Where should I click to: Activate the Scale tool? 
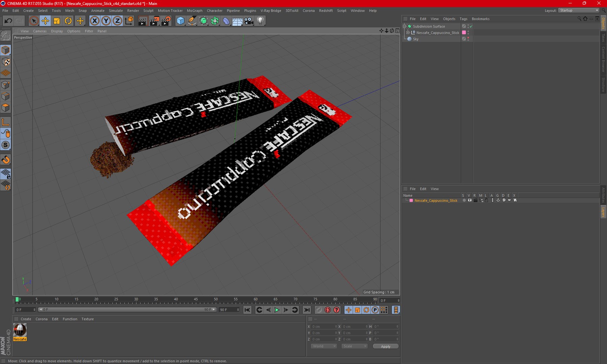(57, 21)
